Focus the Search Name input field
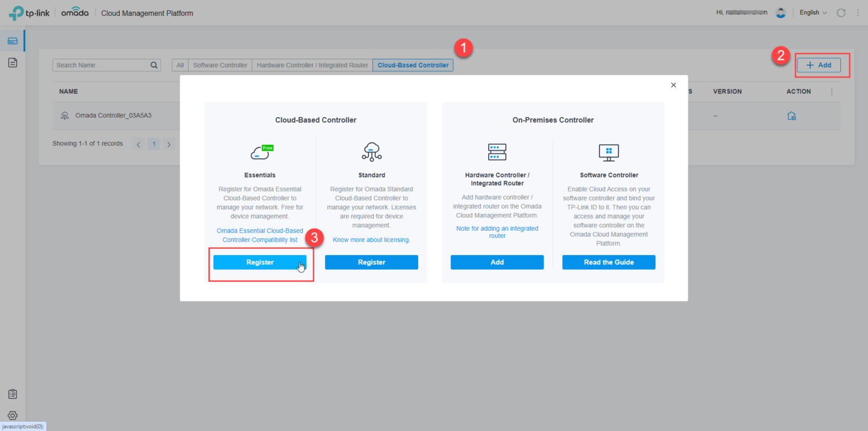The height and width of the screenshot is (431, 868). (102, 65)
